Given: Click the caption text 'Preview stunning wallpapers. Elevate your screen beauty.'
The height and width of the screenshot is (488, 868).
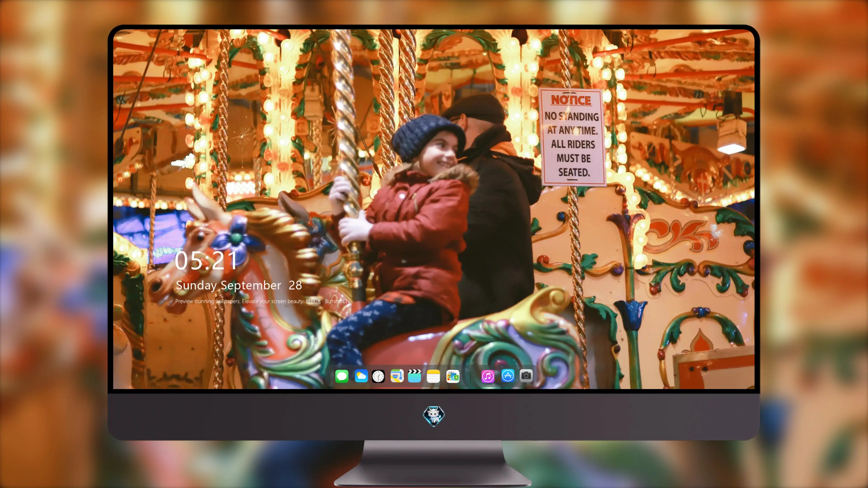Looking at the screenshot, I should tap(240, 301).
